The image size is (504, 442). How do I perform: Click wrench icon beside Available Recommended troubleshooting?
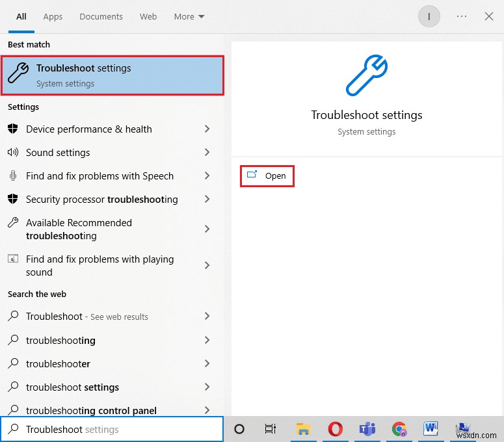tap(13, 222)
